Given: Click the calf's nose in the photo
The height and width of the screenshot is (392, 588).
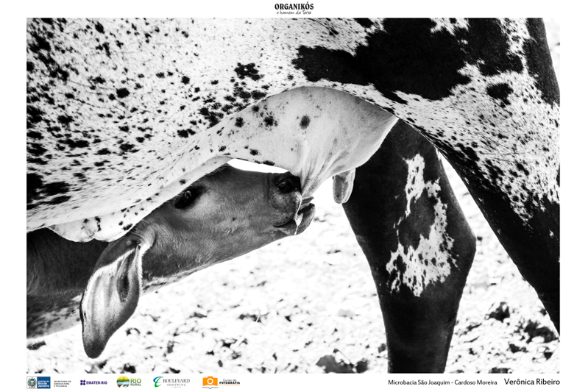Looking at the screenshot, I should click(287, 182).
